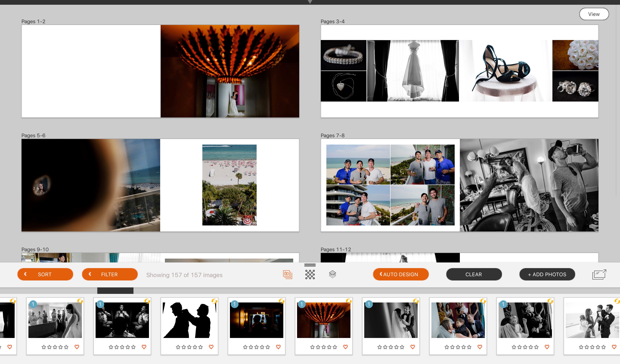Click blue usage badge on bride and groom B&W thumbnail
Viewport: 620px width, 364px height.
(x=369, y=304)
